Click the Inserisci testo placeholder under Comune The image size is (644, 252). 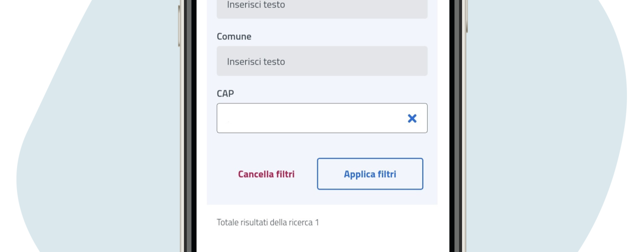coord(256,61)
